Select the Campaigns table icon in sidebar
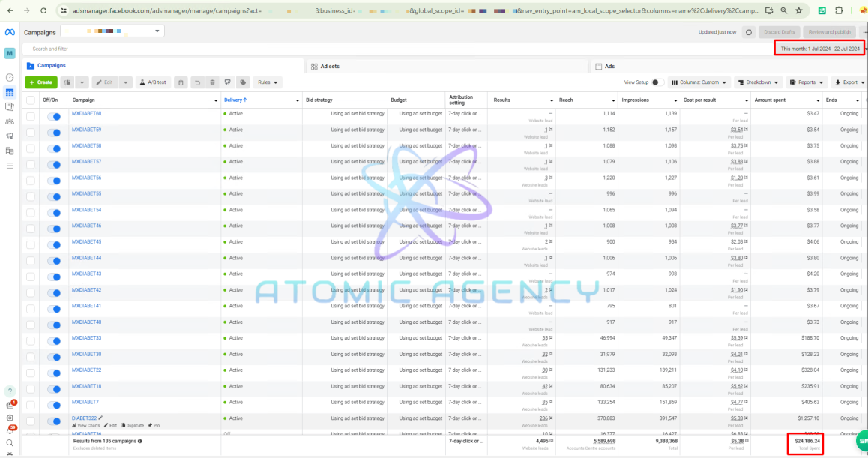The image size is (868, 458). click(x=10, y=92)
